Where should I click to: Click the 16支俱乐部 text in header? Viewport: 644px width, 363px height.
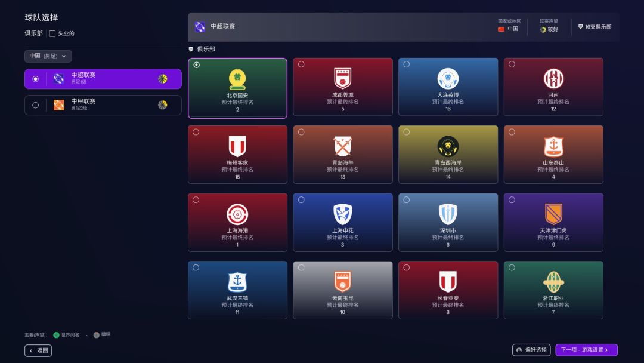pos(598,27)
